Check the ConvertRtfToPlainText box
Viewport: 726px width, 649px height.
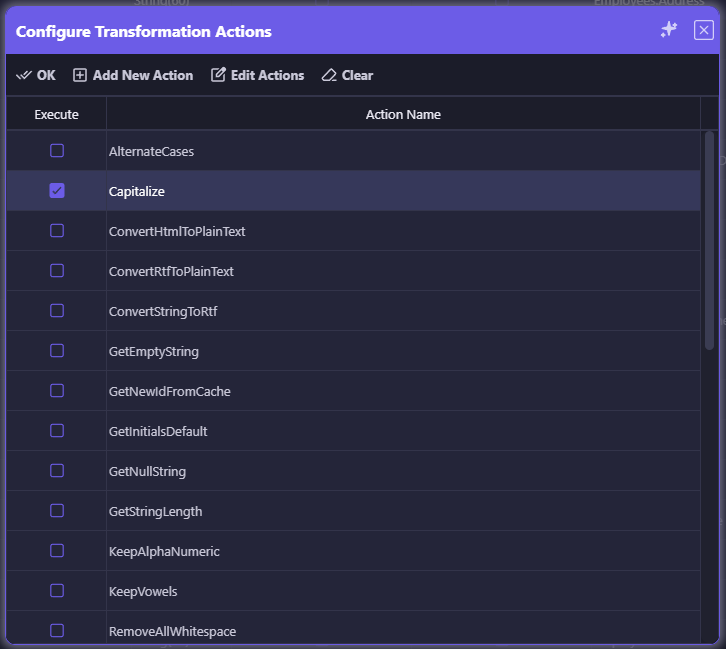(57, 271)
